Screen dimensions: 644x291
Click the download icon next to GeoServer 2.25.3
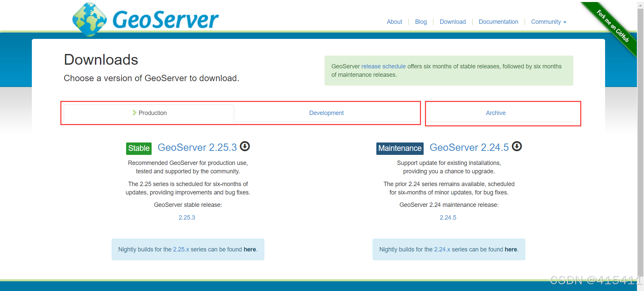pyautogui.click(x=245, y=147)
